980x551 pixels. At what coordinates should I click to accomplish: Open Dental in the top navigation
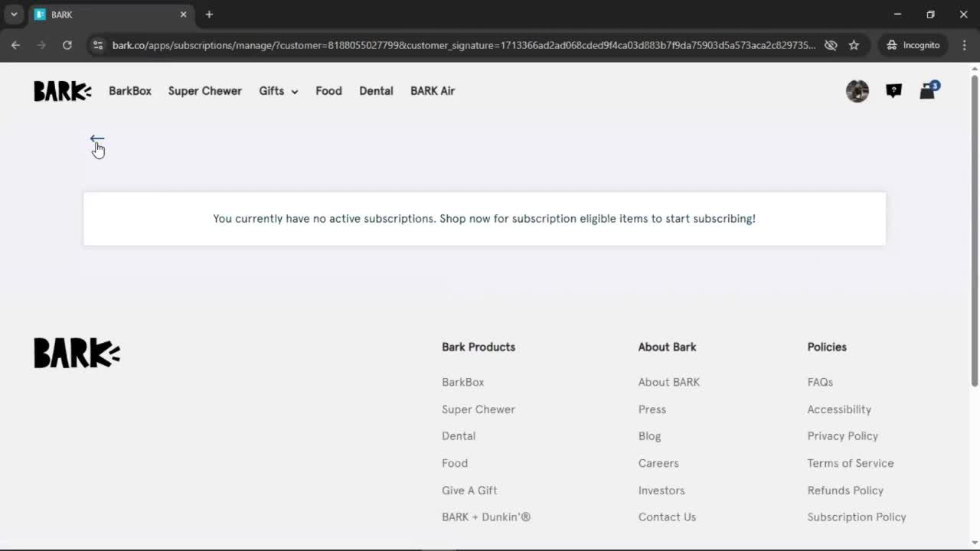(376, 91)
